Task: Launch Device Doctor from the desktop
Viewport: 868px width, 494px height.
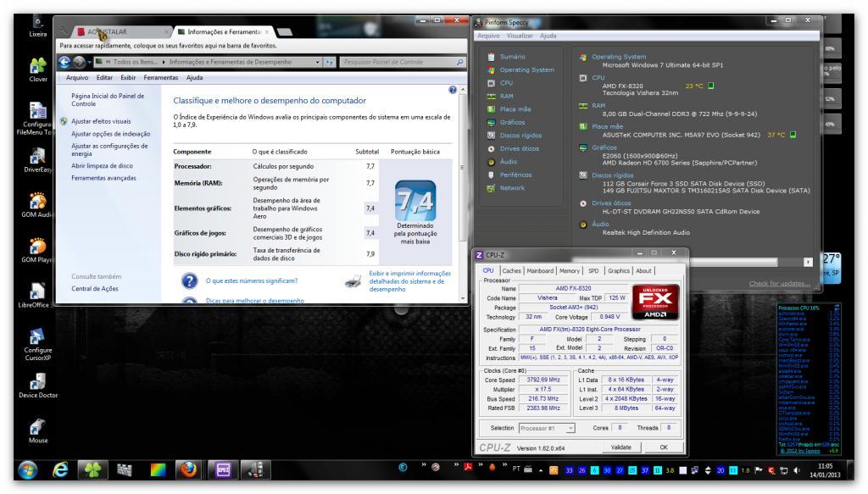Action: pos(37,386)
